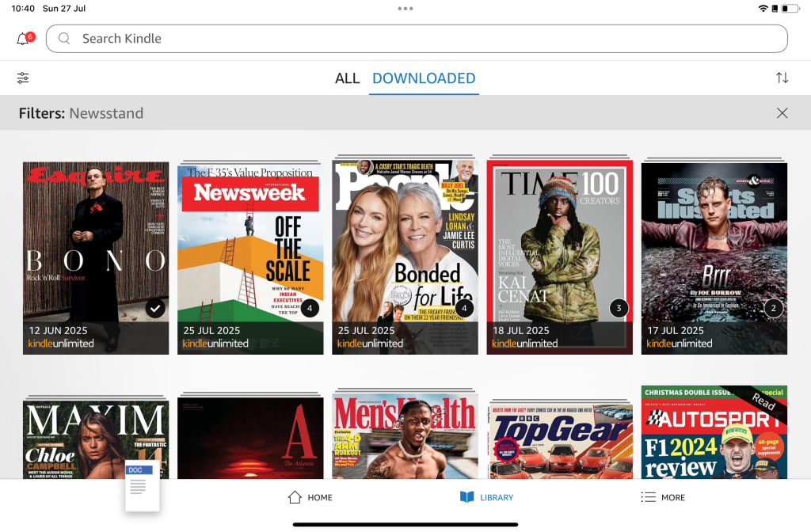Click the kindleunlimited label on Newsweek
This screenshot has width=811, height=532.
coord(215,344)
